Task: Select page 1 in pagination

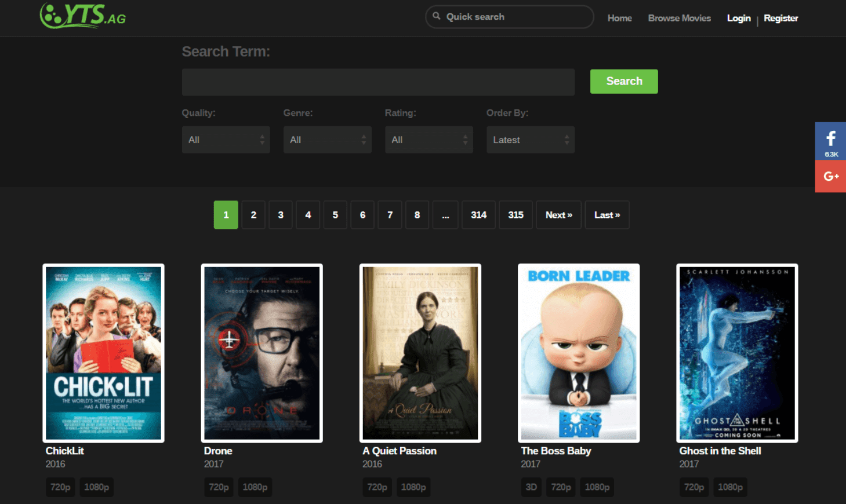Action: point(226,215)
